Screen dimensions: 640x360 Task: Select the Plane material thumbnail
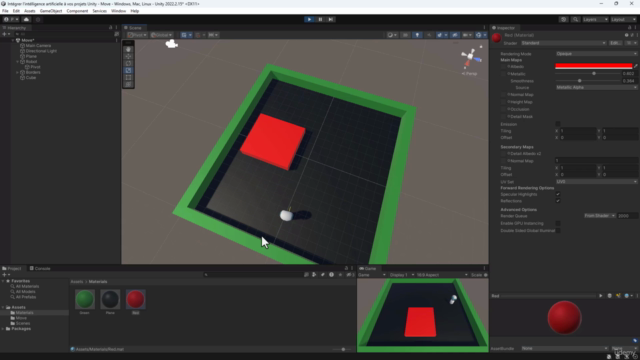[110, 299]
